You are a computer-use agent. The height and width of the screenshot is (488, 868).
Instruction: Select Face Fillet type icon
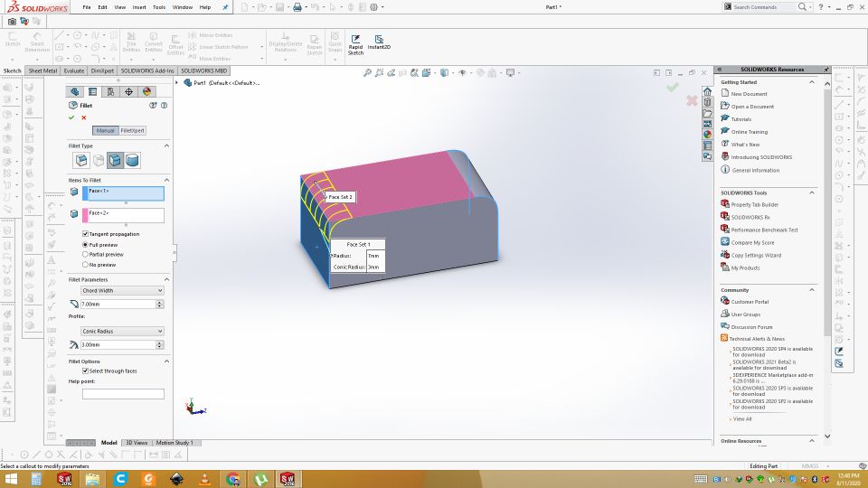pos(115,161)
